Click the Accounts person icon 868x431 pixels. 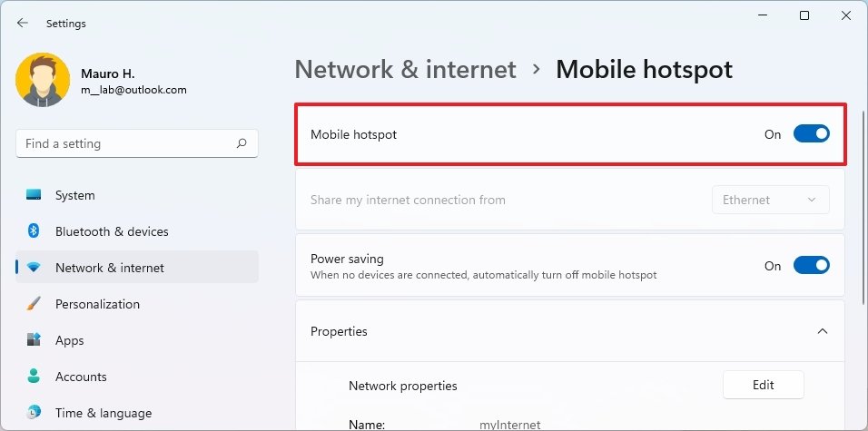35,377
